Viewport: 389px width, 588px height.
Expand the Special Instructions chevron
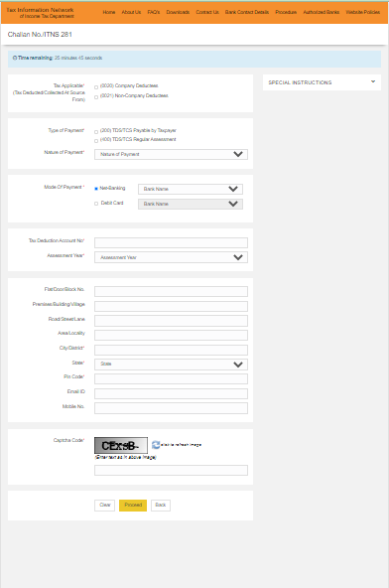(373, 81)
